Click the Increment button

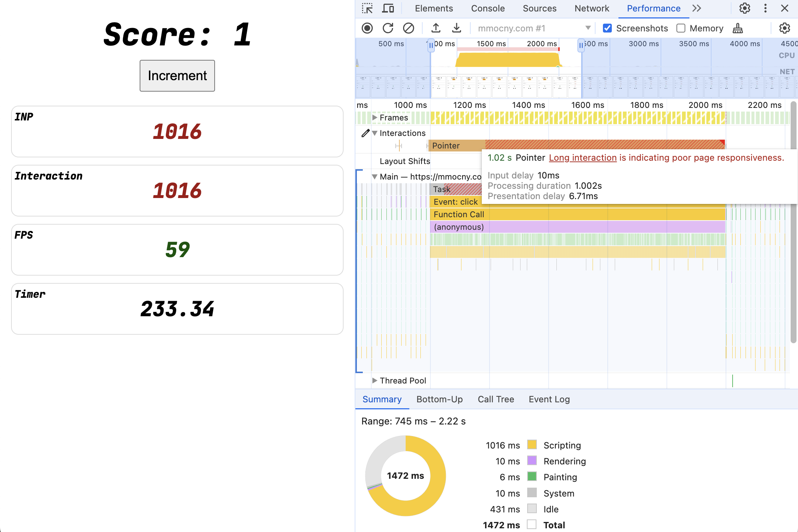point(178,75)
